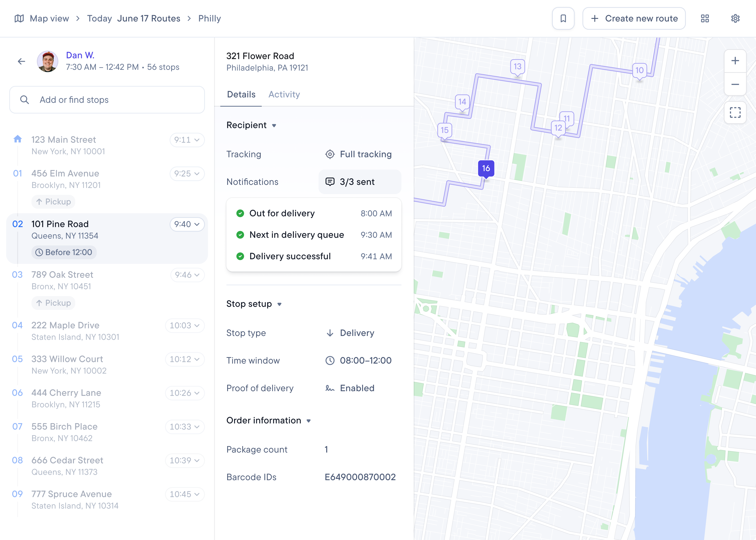Open the 10:03 time dropdown
The image size is (756, 540).
pyautogui.click(x=185, y=325)
